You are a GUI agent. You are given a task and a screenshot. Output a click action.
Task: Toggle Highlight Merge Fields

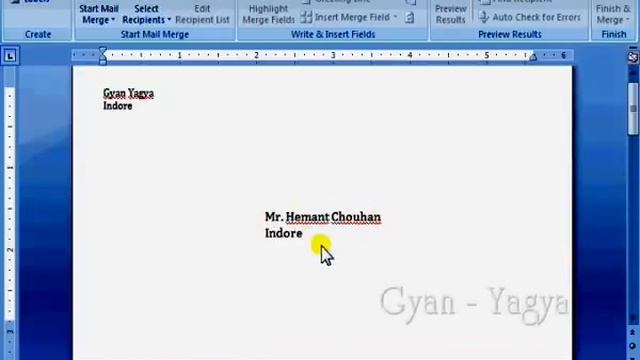(268, 14)
